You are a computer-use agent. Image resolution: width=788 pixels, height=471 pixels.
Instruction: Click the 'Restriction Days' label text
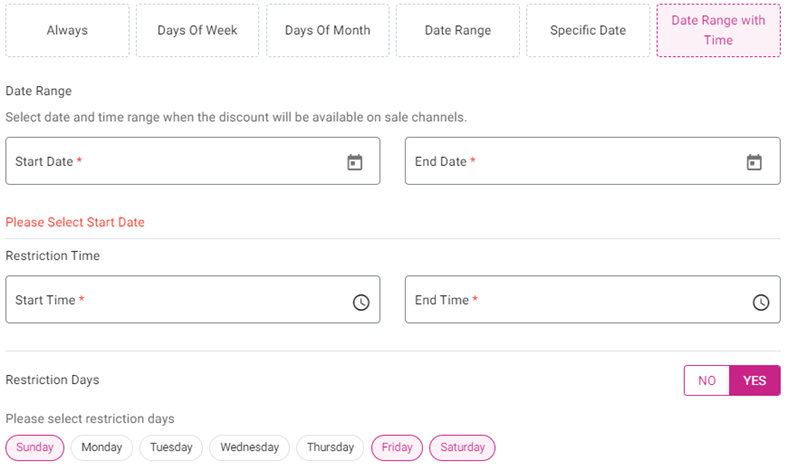(x=52, y=380)
